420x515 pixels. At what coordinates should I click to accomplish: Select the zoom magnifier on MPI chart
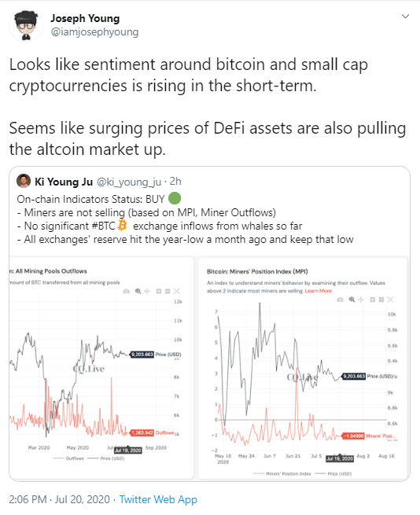click(352, 300)
